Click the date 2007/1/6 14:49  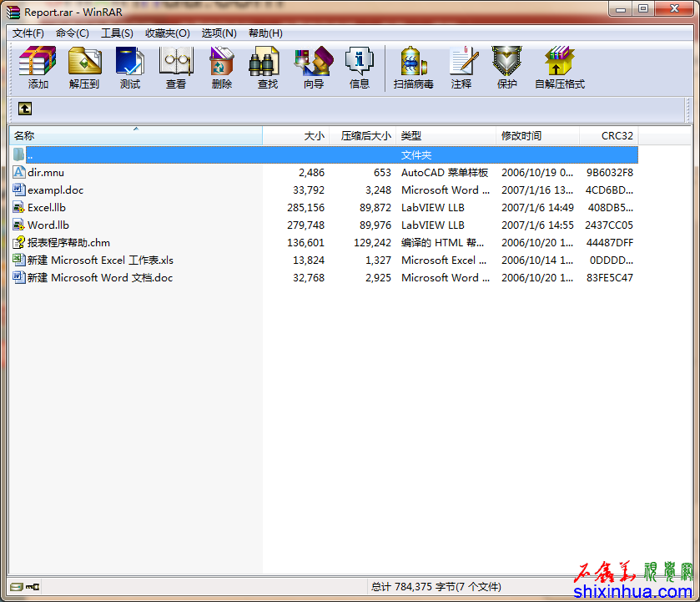[537, 207]
